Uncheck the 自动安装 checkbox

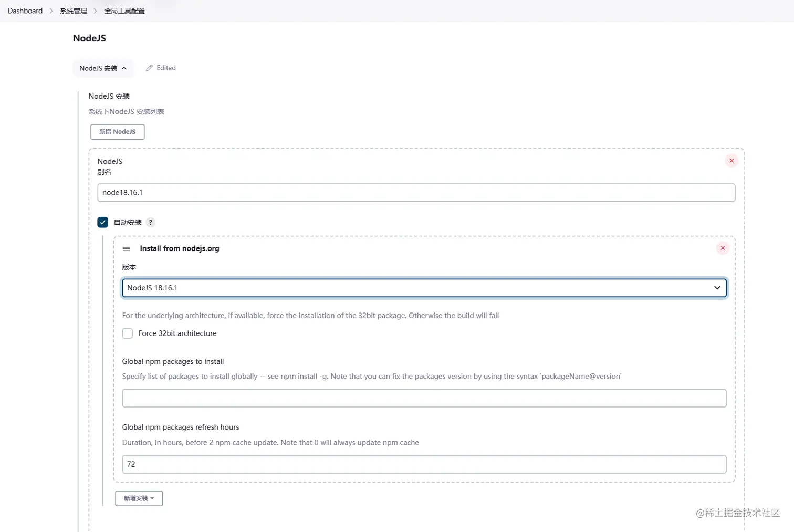103,222
